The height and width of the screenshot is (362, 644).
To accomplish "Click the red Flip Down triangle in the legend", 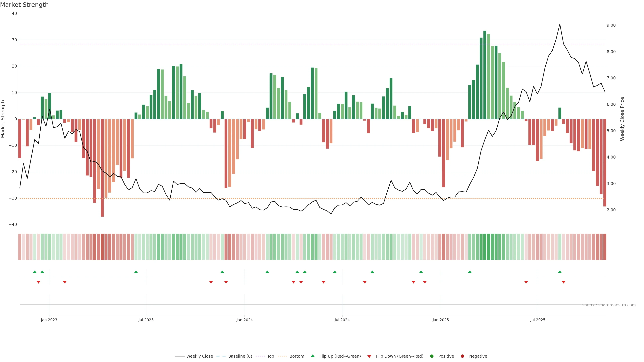I will [369, 356].
